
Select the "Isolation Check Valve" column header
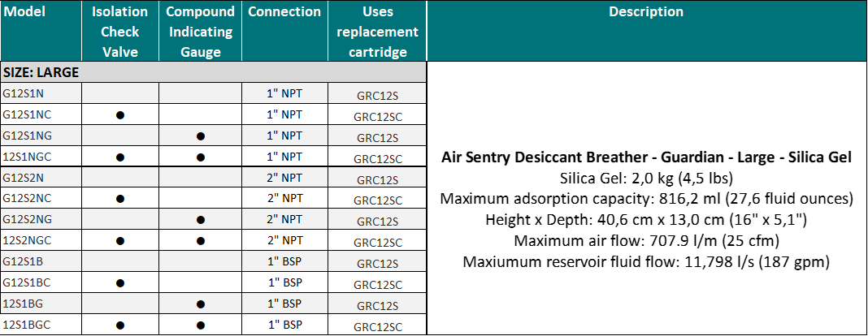pos(119,32)
